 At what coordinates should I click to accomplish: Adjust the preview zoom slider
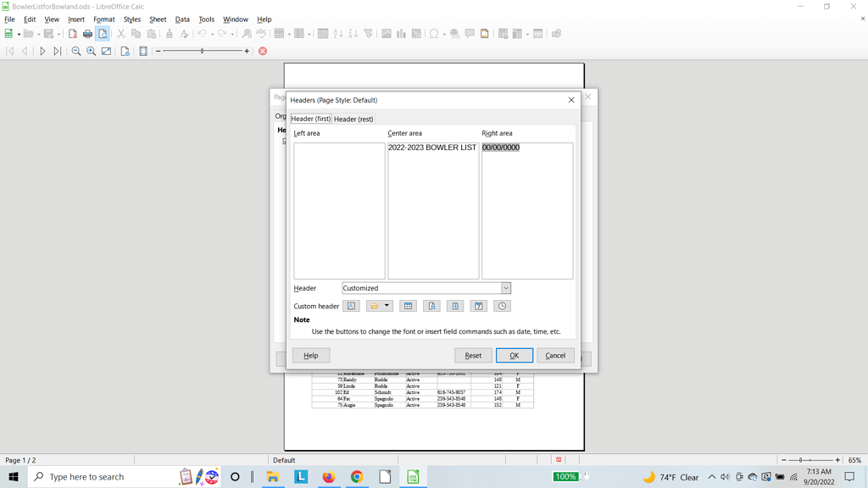click(x=202, y=51)
